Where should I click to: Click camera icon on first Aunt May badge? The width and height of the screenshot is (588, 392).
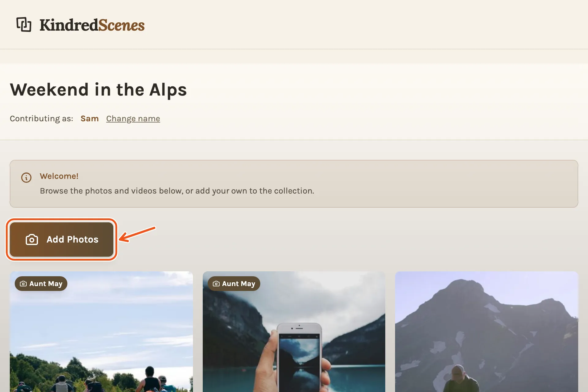coord(23,284)
